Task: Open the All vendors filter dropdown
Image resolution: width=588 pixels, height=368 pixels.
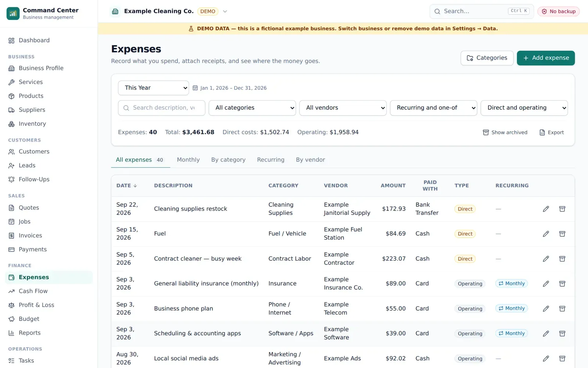Action: (343, 108)
